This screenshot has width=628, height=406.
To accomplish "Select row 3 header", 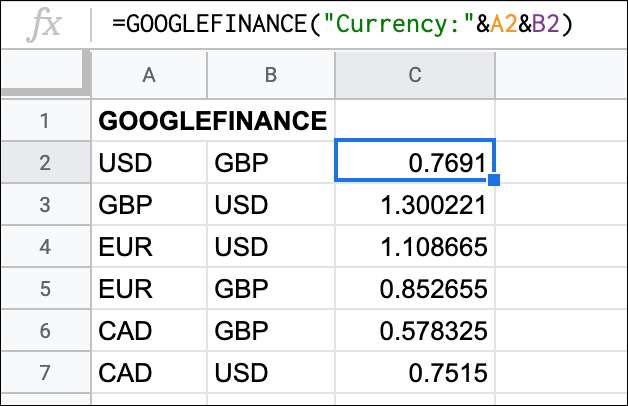I will point(45,204).
